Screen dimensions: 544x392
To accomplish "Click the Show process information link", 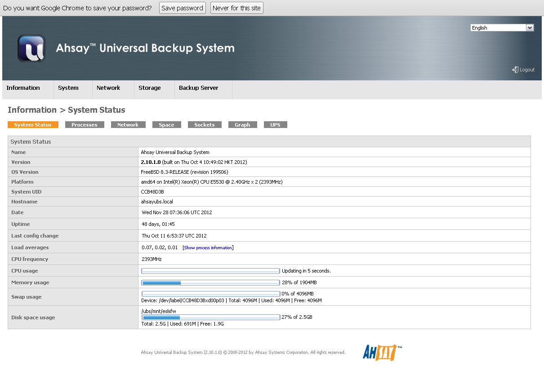I will pos(208,248).
